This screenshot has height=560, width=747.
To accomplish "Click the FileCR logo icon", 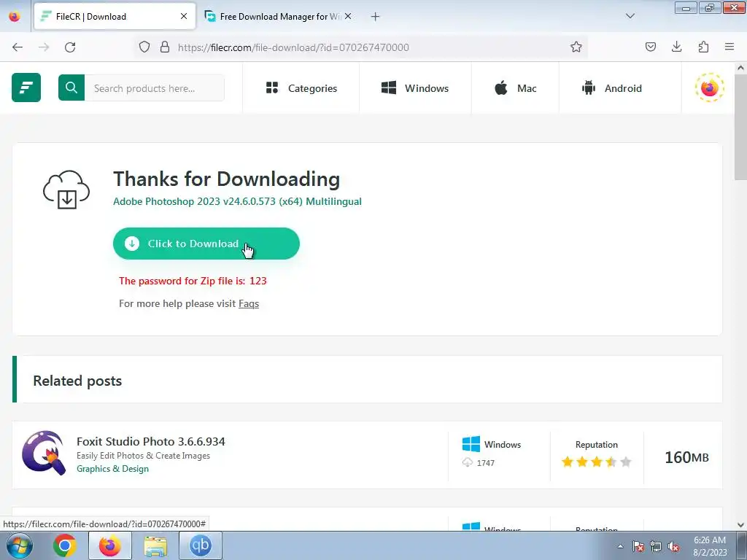I will (x=26, y=87).
